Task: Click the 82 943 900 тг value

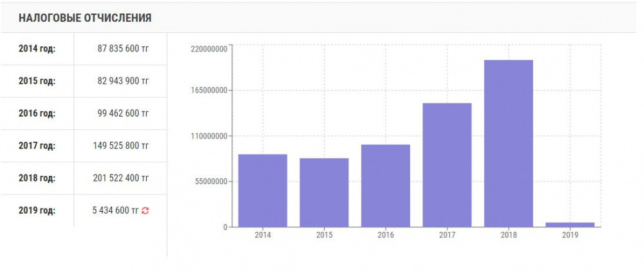Action: coord(123,81)
